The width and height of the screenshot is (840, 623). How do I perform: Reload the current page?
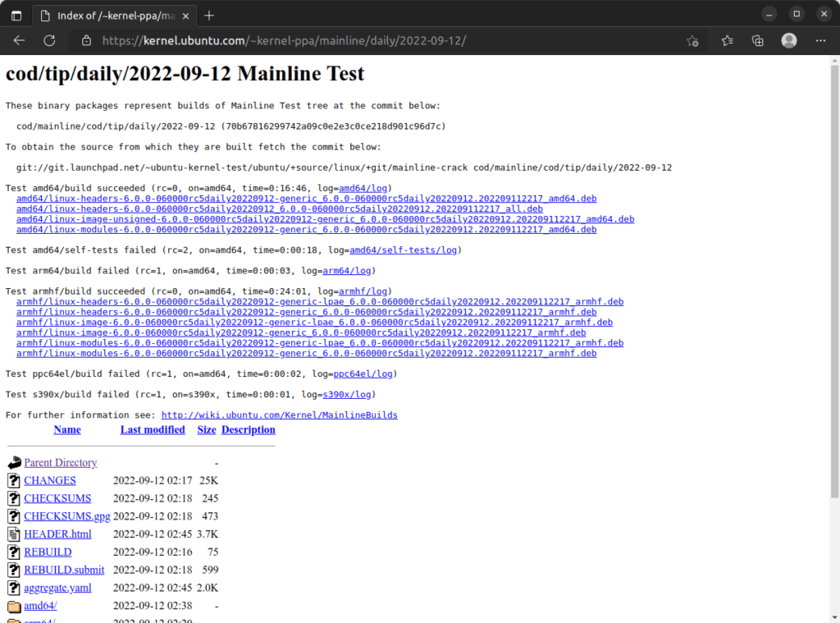(49, 41)
